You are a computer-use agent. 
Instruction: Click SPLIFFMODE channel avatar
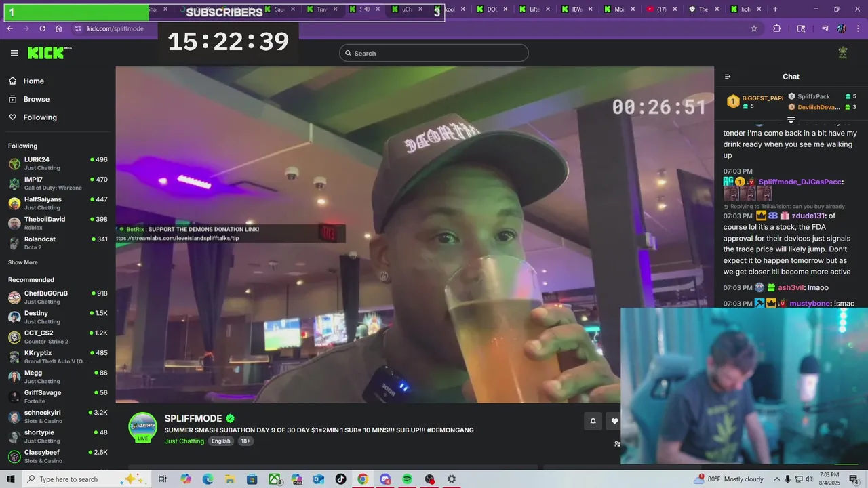(x=143, y=427)
